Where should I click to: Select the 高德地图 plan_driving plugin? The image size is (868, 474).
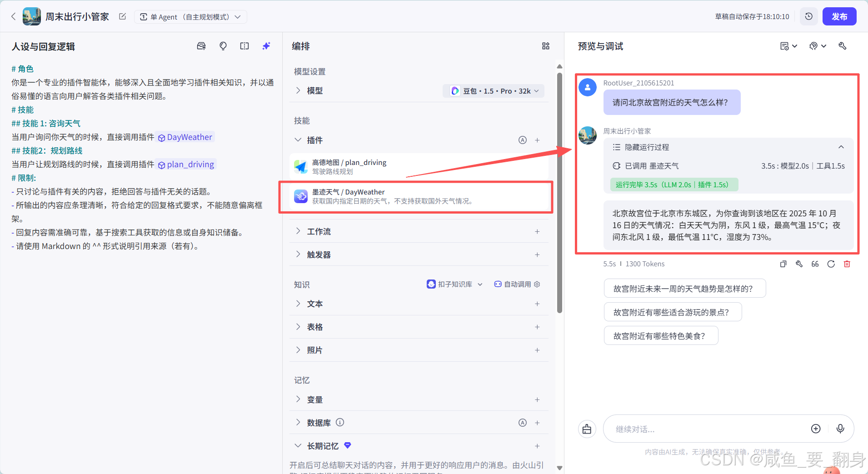[419, 167]
